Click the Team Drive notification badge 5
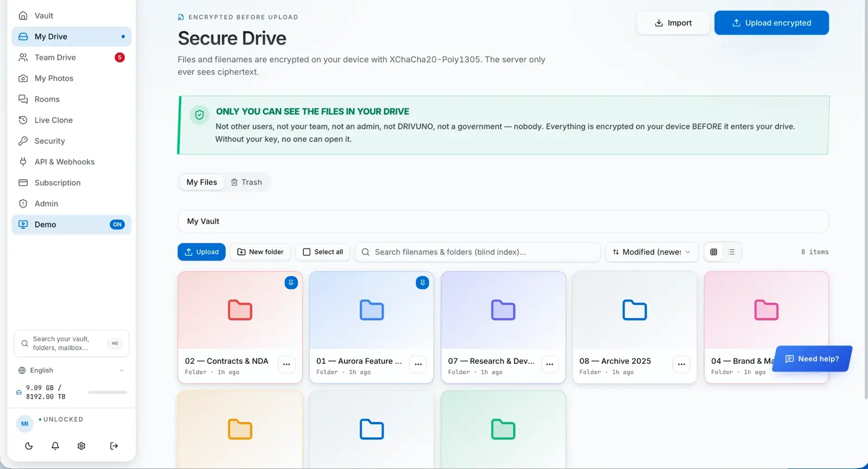 pyautogui.click(x=119, y=57)
